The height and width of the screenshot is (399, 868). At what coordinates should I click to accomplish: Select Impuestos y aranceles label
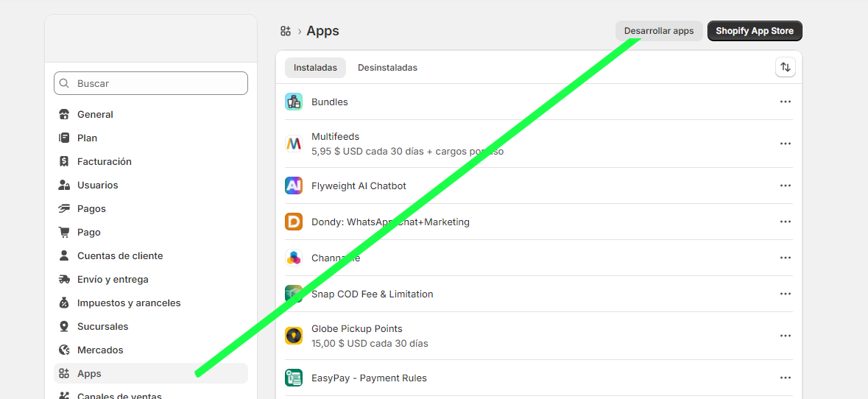pos(129,303)
